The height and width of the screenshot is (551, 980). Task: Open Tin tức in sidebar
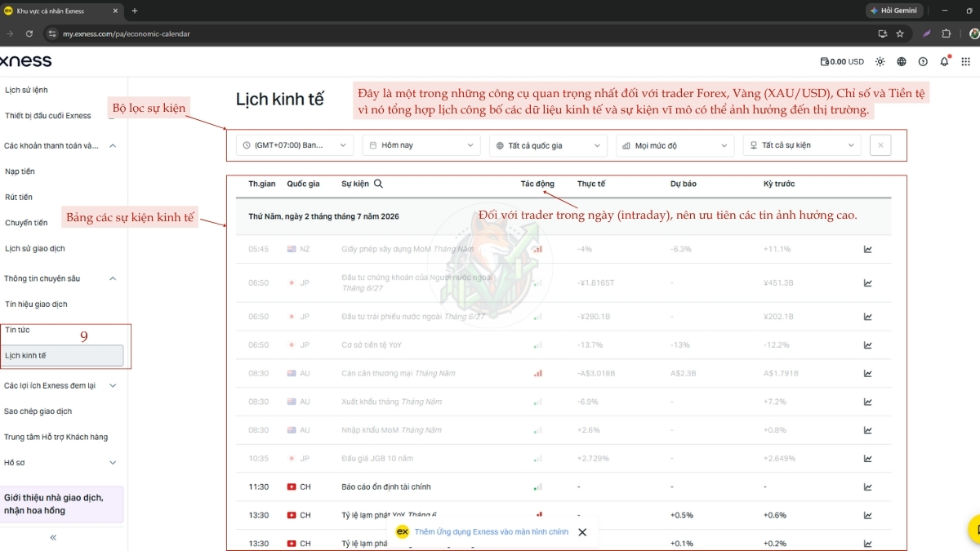pyautogui.click(x=17, y=330)
